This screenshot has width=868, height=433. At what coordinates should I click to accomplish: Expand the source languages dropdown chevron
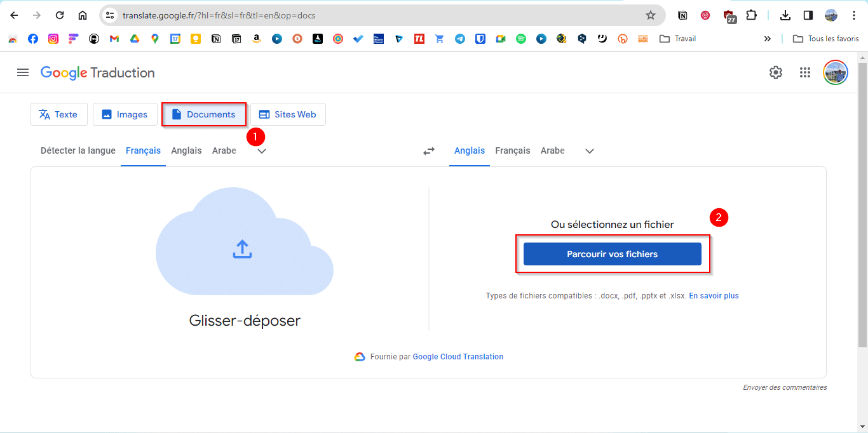[261, 151]
